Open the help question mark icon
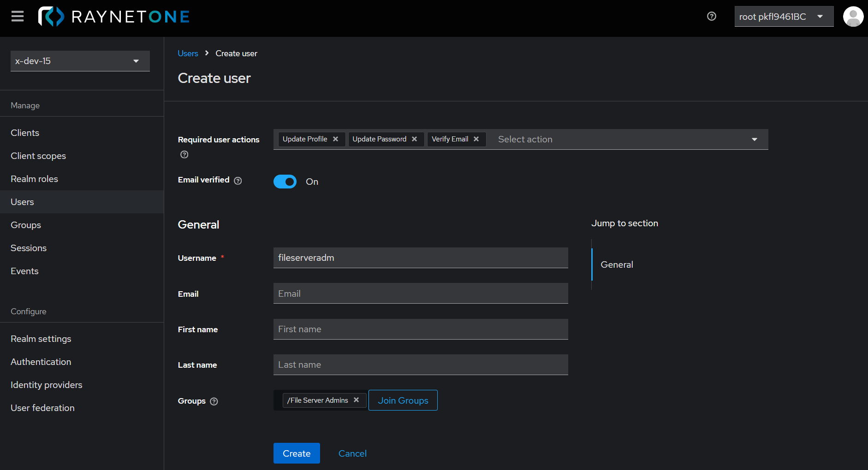868x470 pixels. [x=711, y=16]
